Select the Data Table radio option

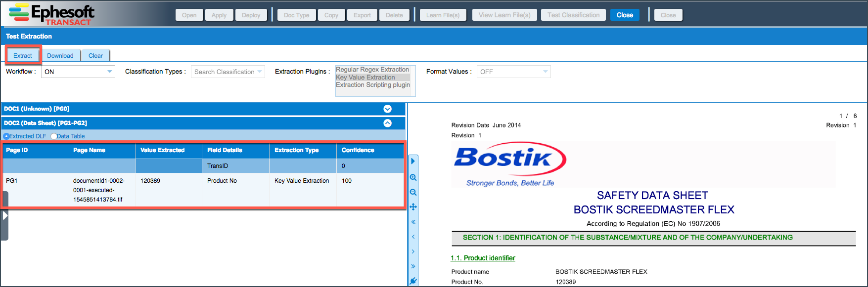(53, 136)
